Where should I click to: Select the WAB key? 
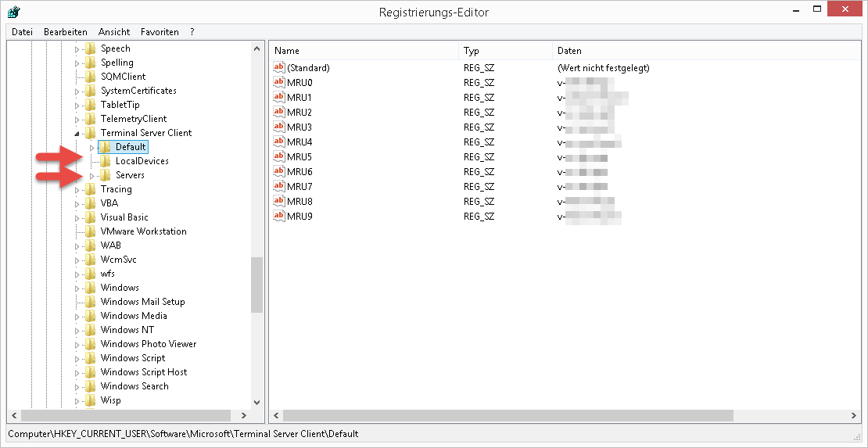point(111,246)
